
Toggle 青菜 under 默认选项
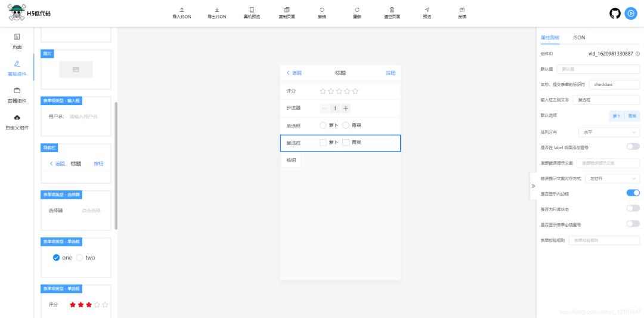point(632,116)
